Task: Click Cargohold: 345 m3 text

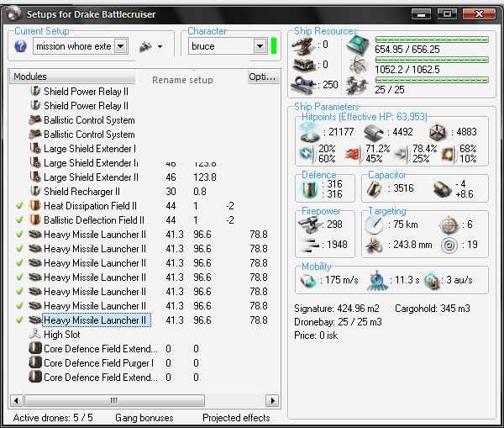Action: [x=433, y=309]
